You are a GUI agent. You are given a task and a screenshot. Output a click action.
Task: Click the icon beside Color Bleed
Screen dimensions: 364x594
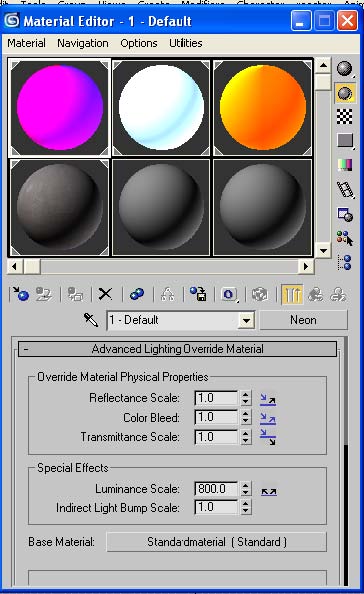268,419
